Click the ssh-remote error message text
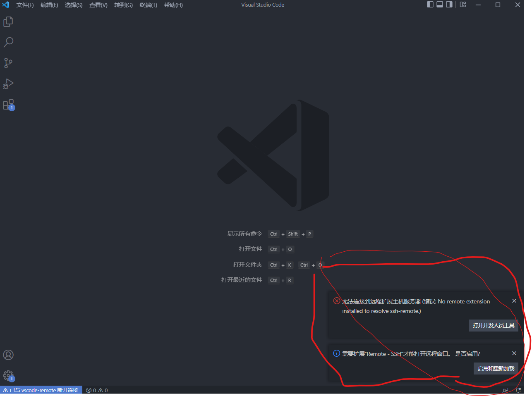This screenshot has width=532, height=396. click(x=416, y=306)
